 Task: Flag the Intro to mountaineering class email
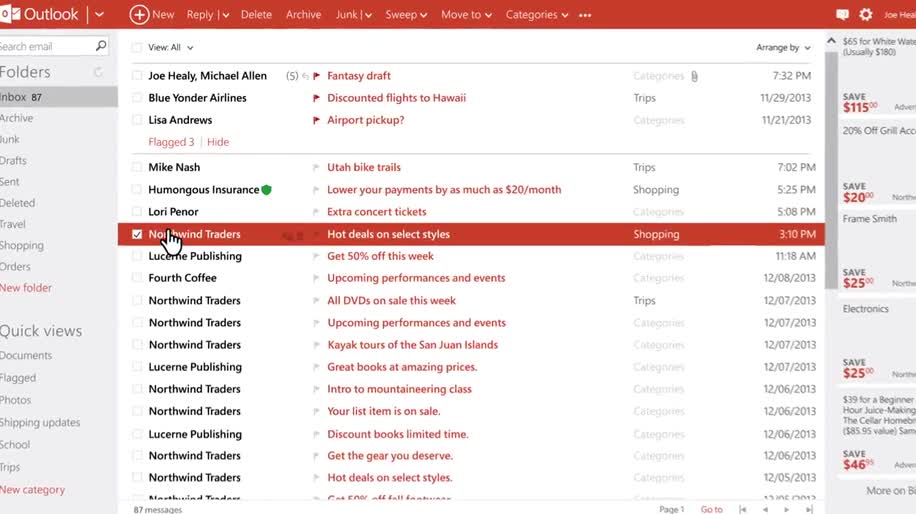tap(316, 390)
